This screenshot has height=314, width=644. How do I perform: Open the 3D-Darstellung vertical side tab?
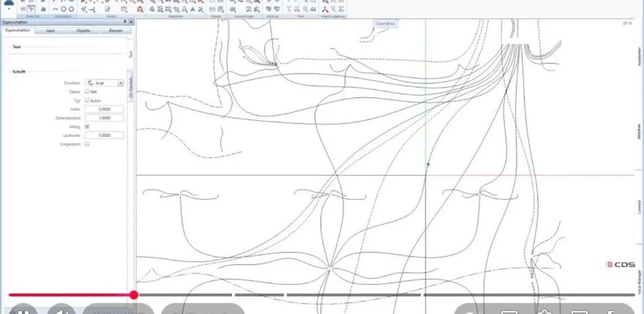pos(130,86)
